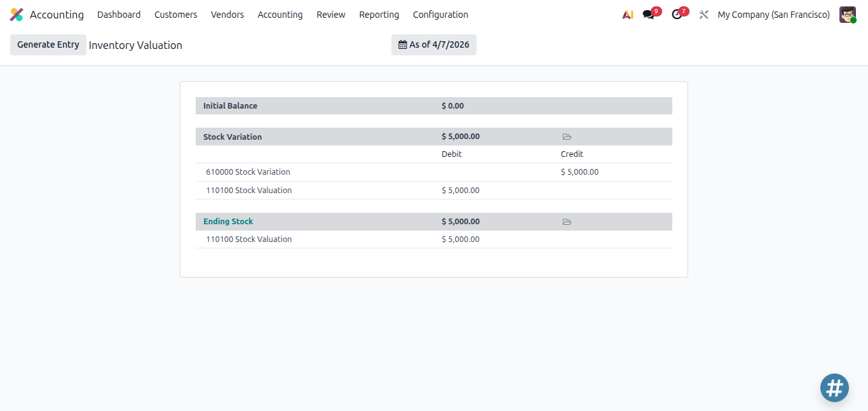This screenshot has height=411, width=868.
Task: Open the Review menu
Action: click(331, 15)
